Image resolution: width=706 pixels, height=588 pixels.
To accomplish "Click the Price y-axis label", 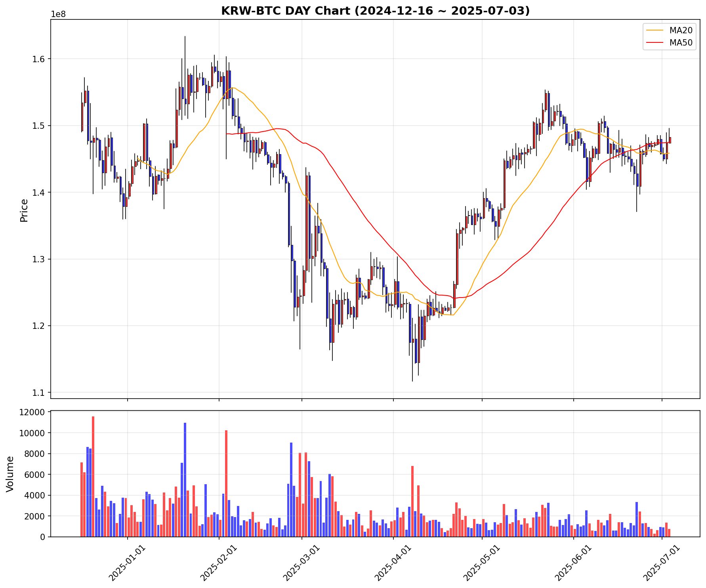I will point(24,210).
